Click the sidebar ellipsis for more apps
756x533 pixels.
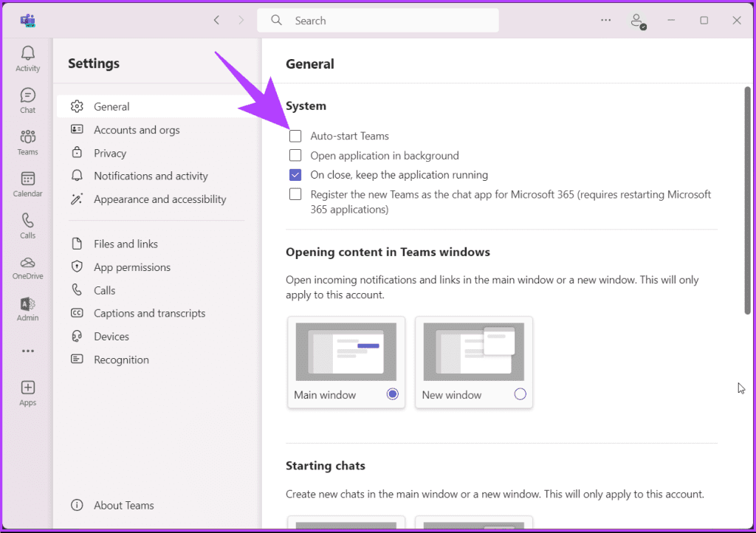[27, 351]
